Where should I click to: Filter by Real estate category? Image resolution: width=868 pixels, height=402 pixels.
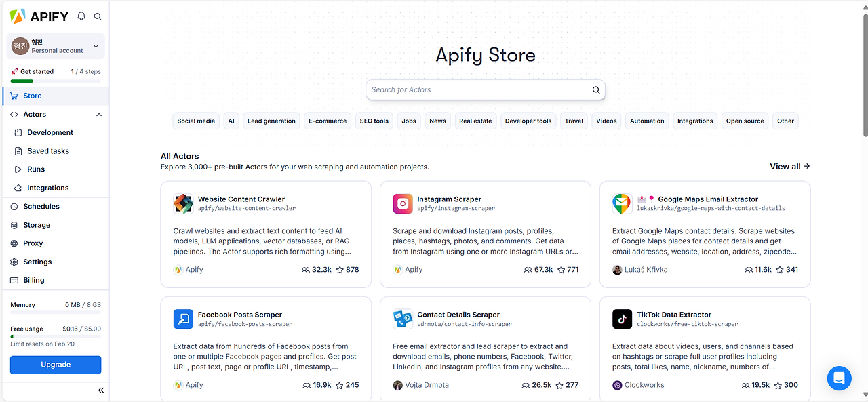click(x=475, y=121)
